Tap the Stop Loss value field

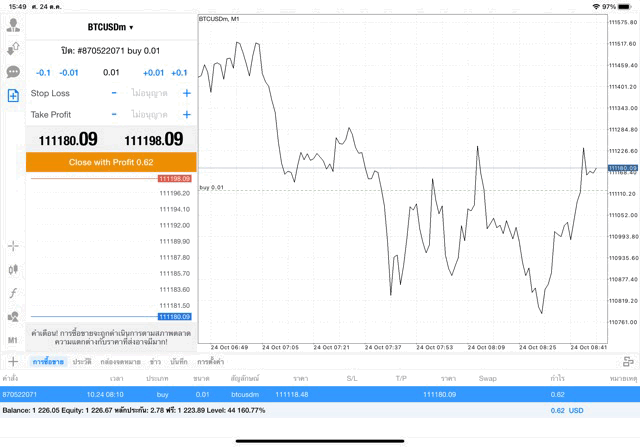(x=149, y=93)
